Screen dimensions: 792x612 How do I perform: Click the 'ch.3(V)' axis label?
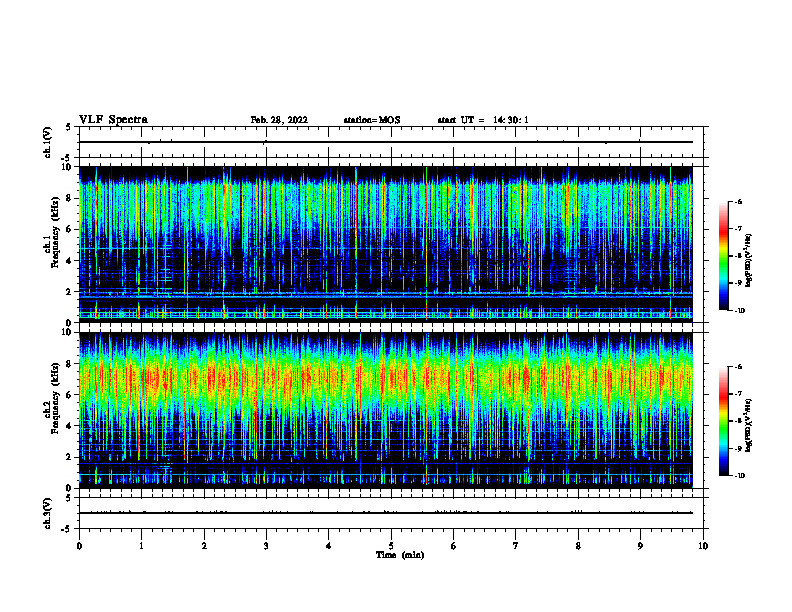pyautogui.click(x=48, y=514)
